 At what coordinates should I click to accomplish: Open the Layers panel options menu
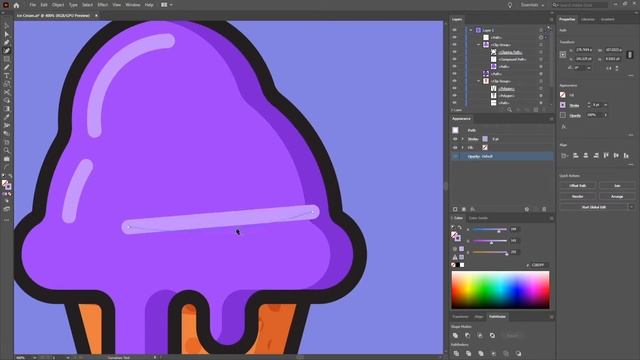[551, 19]
